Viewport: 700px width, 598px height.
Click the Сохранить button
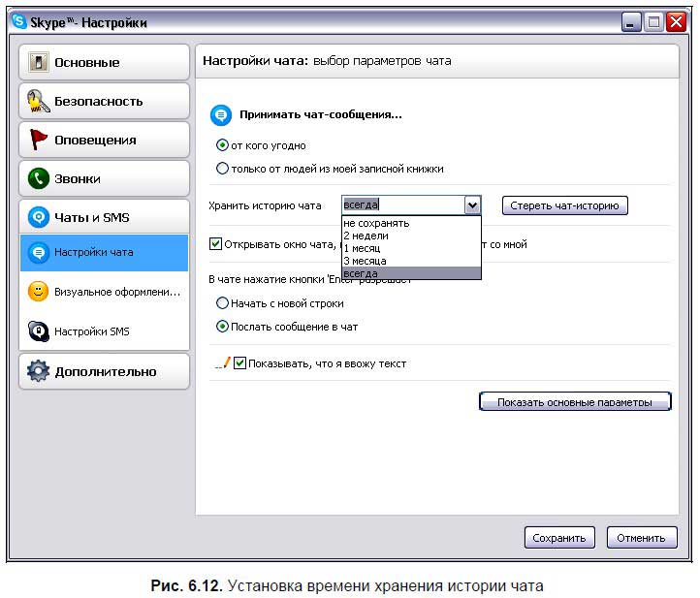558,538
